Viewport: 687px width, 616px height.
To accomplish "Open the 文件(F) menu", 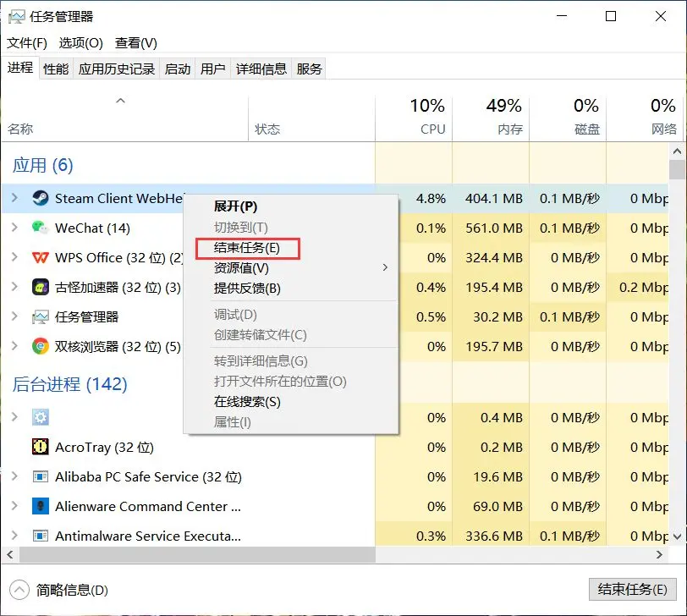I will [27, 43].
